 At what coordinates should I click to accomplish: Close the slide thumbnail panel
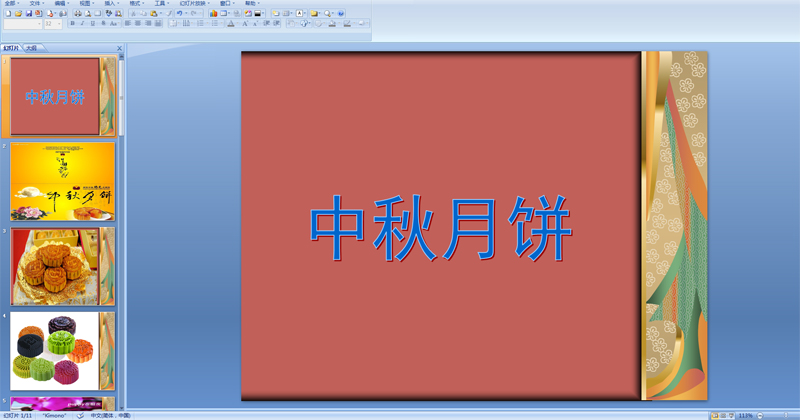coord(120,48)
